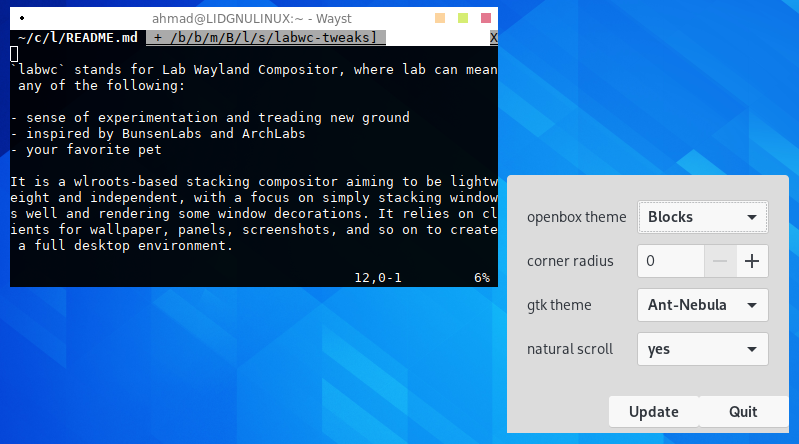Click the Update button

(x=653, y=411)
